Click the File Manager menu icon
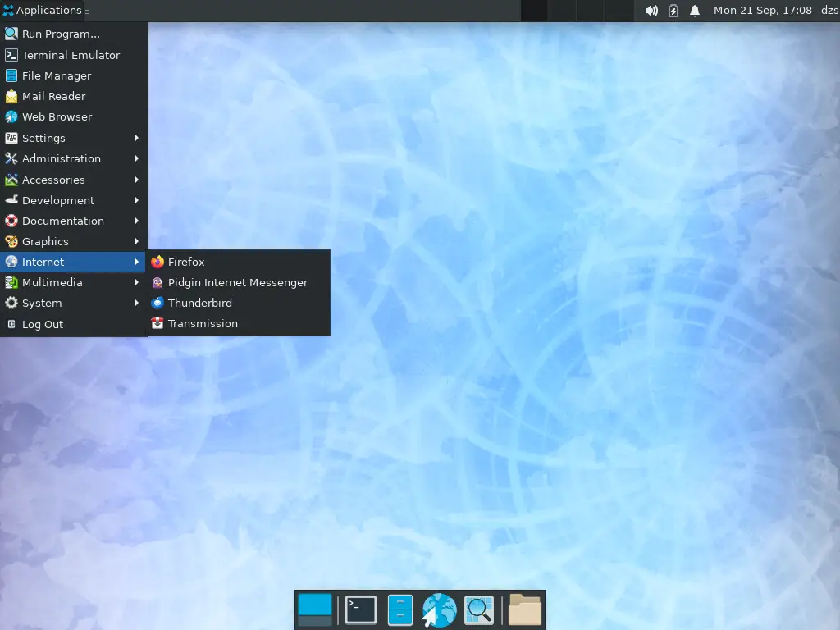Image resolution: width=840 pixels, height=630 pixels. click(11, 76)
